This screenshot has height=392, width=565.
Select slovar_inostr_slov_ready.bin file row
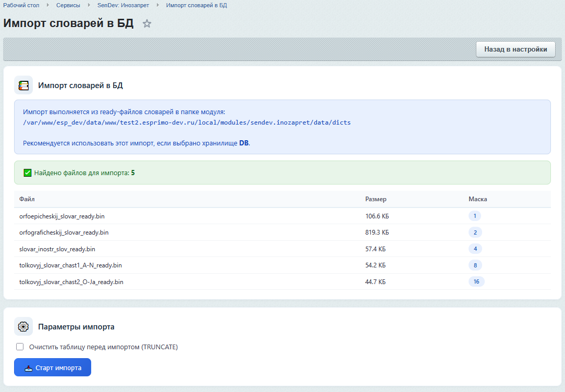click(x=57, y=249)
